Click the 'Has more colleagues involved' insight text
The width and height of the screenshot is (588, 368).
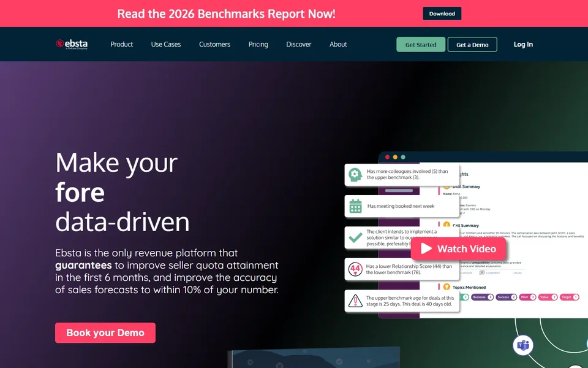pos(407,174)
